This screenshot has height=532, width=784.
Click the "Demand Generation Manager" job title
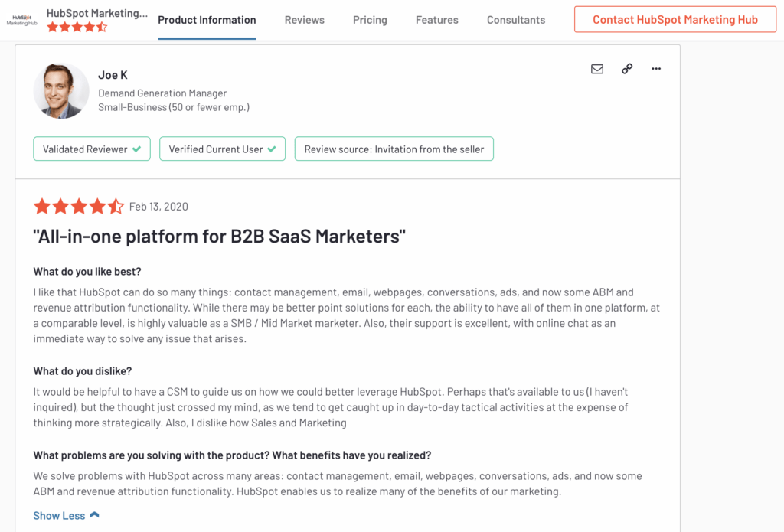pos(162,93)
